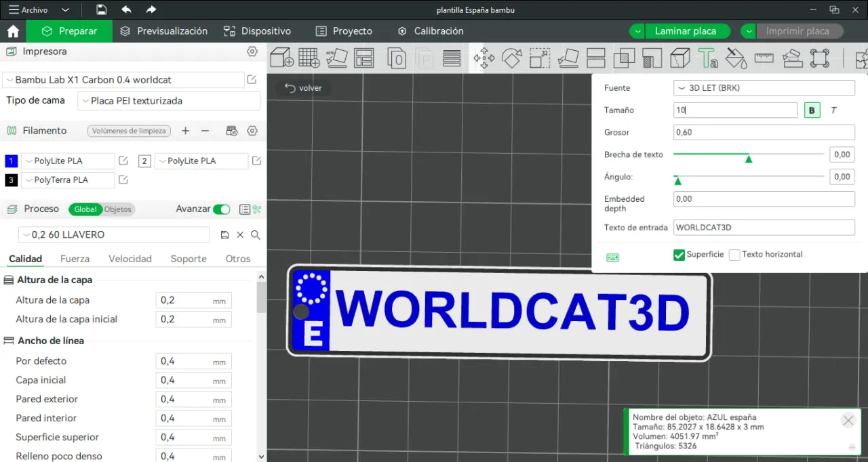Screen dimensions: 868x462
Task: Click the Add plate grid icon
Action: [309, 58]
